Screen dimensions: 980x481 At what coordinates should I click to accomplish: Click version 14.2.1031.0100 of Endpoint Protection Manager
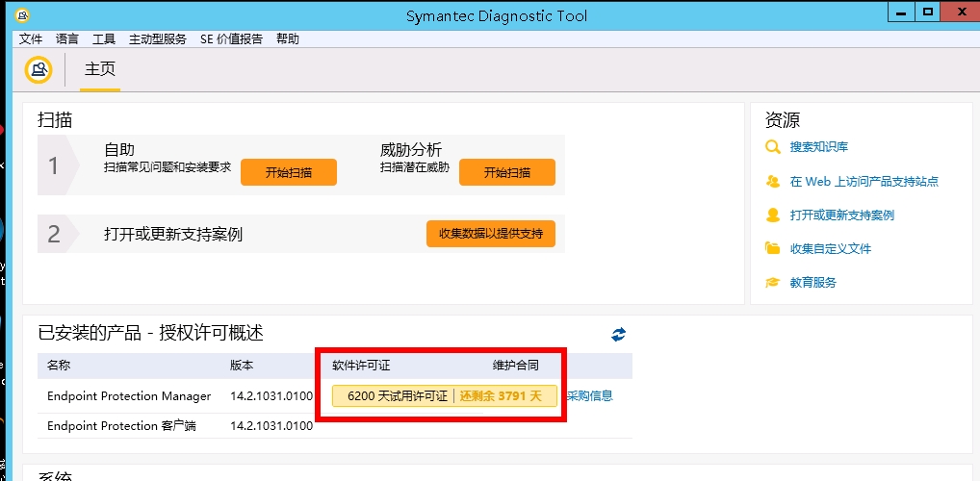pyautogui.click(x=271, y=396)
